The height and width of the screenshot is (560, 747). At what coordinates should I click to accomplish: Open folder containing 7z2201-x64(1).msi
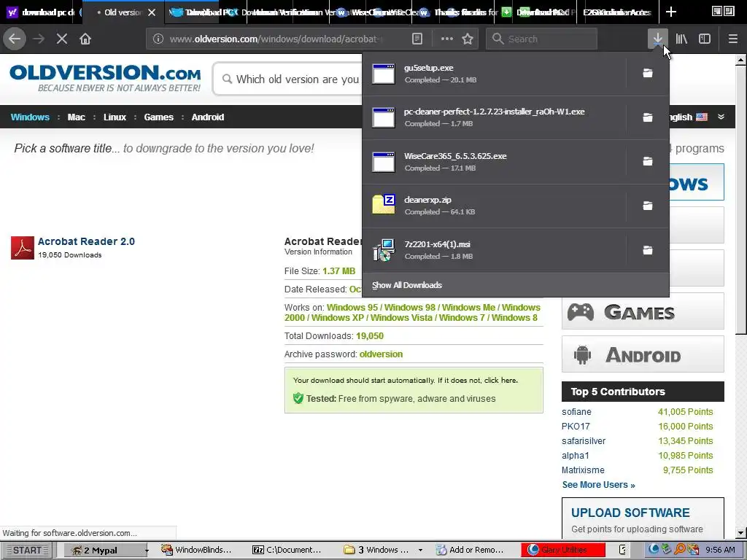point(648,250)
